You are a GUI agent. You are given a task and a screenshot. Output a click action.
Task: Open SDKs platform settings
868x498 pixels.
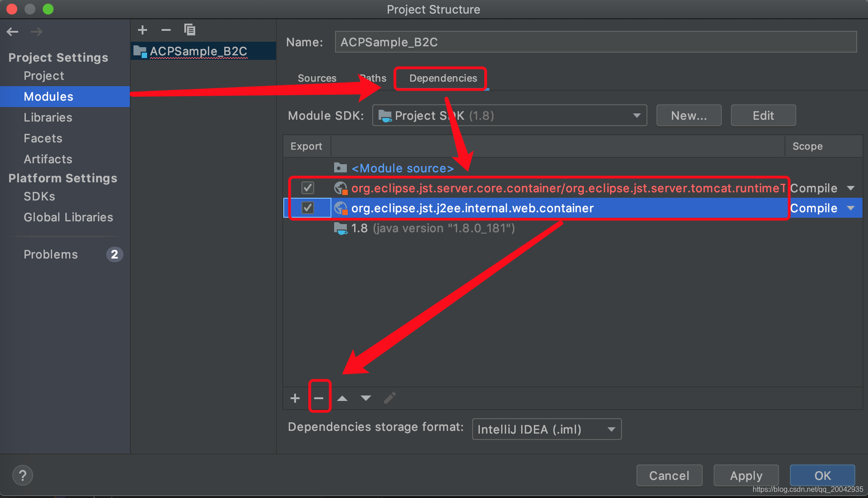point(39,196)
